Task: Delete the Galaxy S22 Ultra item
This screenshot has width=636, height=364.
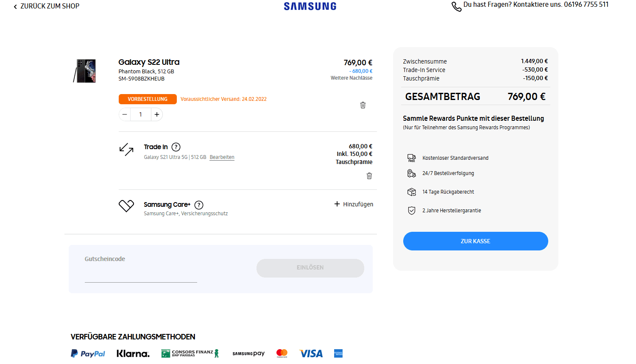Action: click(363, 105)
